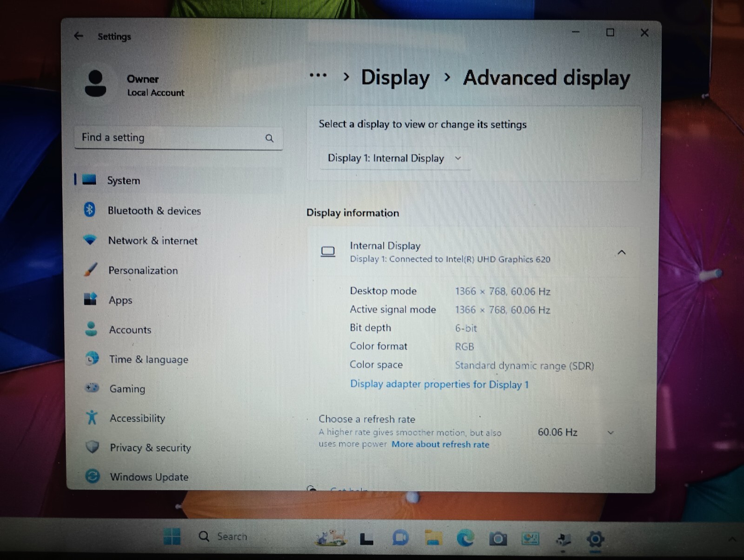Open the Camera app on the taskbar
The width and height of the screenshot is (744, 560).
498,539
